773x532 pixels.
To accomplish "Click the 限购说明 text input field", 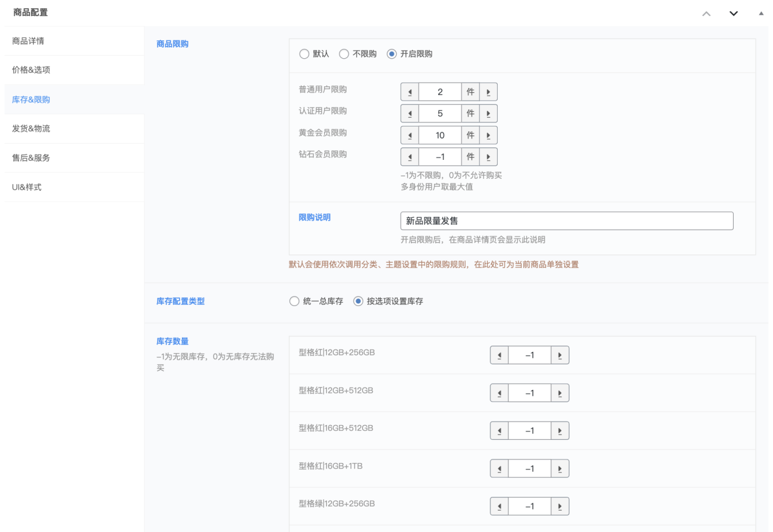I will [567, 221].
